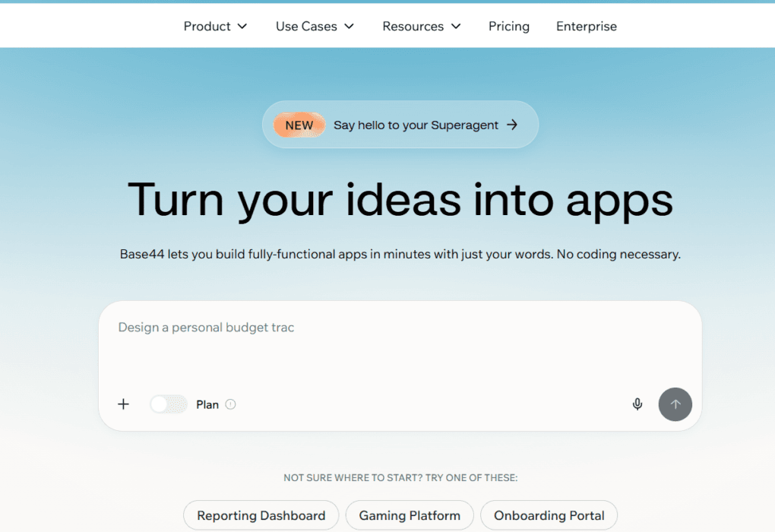Viewport: 775px width, 532px height.
Task: Select the Reporting Dashboard suggestion
Action: 261,515
